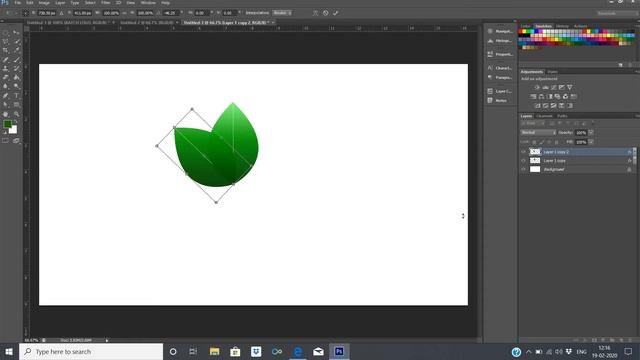Click the Windows taskbar search box
This screenshot has height=360, width=640.
pos(91,352)
